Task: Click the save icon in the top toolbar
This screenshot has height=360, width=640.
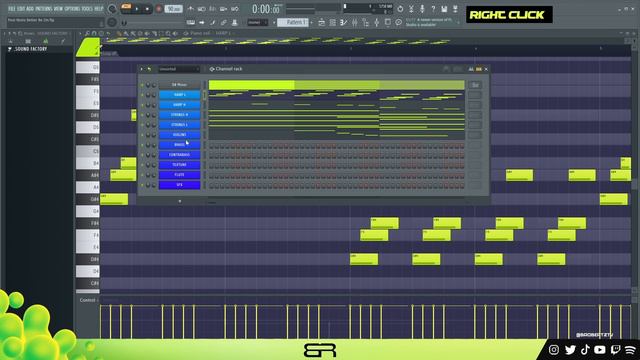Action: click(444, 9)
